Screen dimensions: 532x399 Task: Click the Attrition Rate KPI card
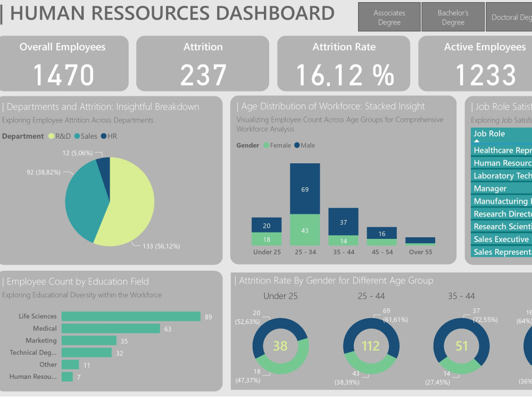pyautogui.click(x=343, y=63)
